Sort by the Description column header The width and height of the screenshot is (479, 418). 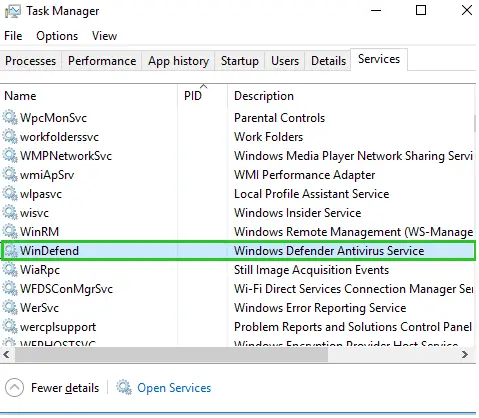tap(351, 96)
